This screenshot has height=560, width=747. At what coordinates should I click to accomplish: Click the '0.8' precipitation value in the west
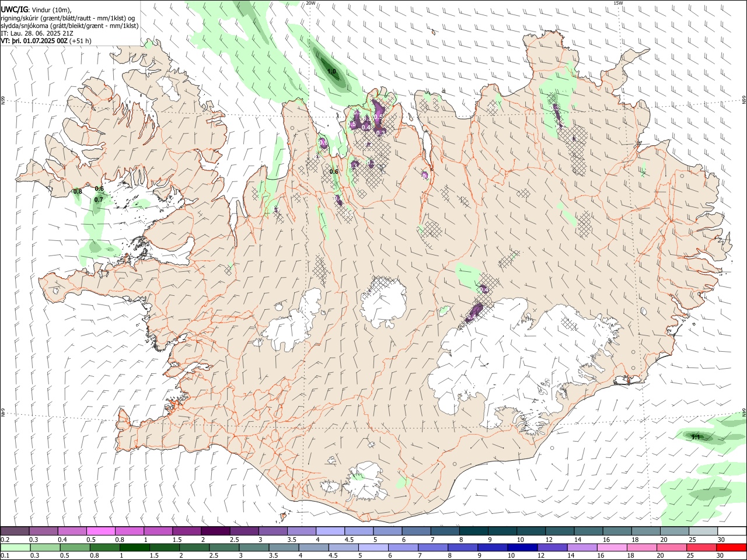(78, 191)
